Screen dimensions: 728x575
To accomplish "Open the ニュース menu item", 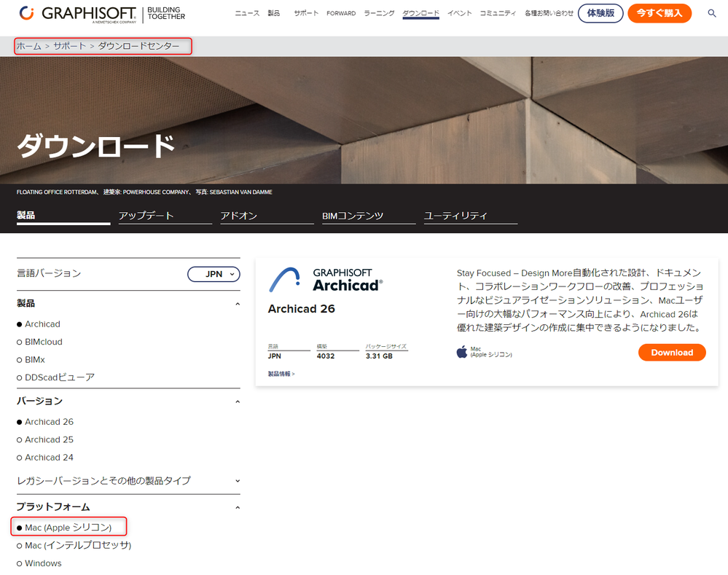I will [x=247, y=13].
